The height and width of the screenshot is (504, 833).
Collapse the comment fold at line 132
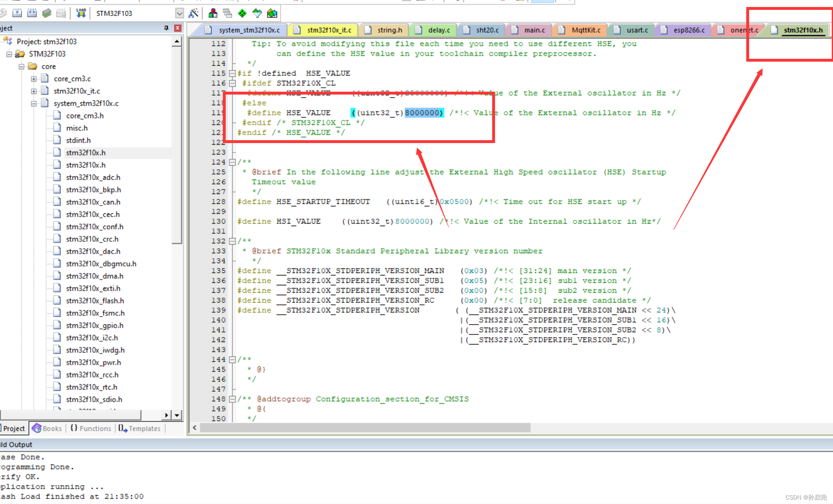(x=232, y=241)
